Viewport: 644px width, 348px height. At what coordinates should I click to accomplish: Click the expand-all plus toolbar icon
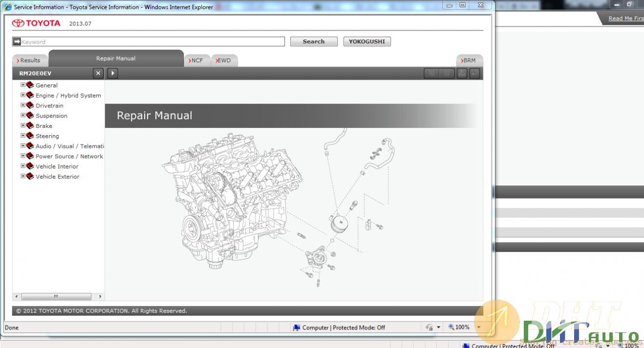[x=431, y=73]
